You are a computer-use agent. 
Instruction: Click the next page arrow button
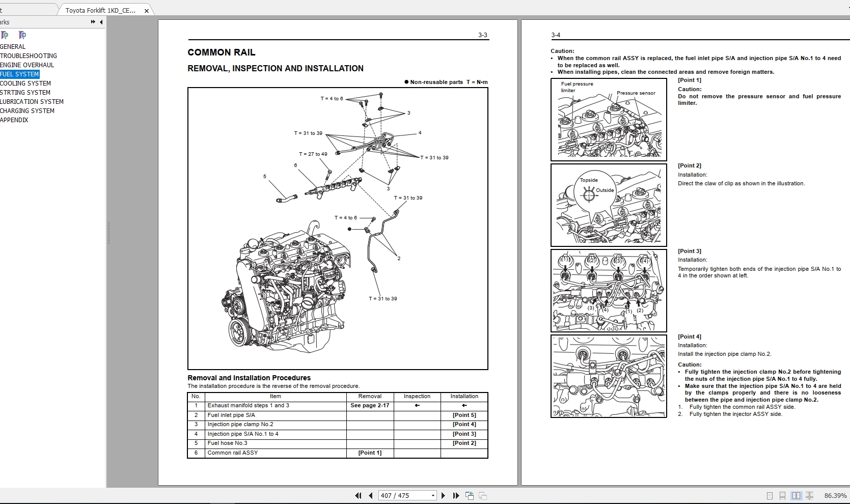[443, 495]
